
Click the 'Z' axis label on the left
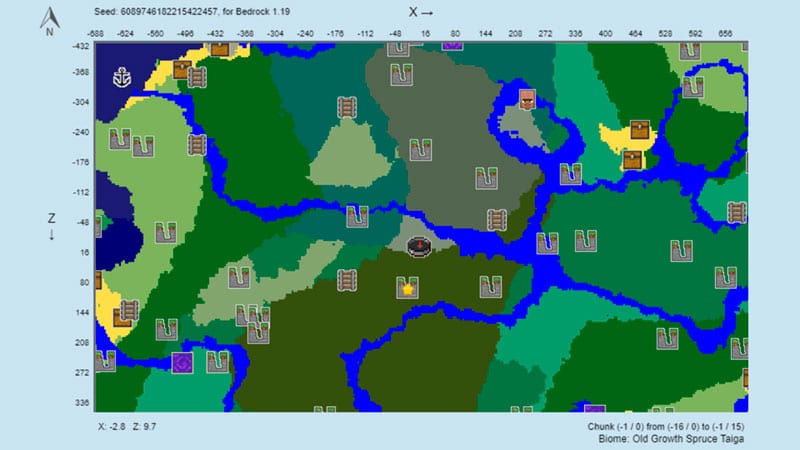tap(52, 218)
